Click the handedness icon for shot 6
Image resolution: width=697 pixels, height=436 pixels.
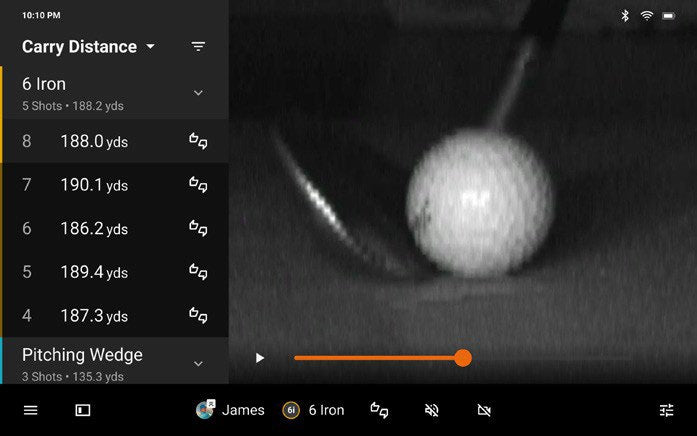198,229
